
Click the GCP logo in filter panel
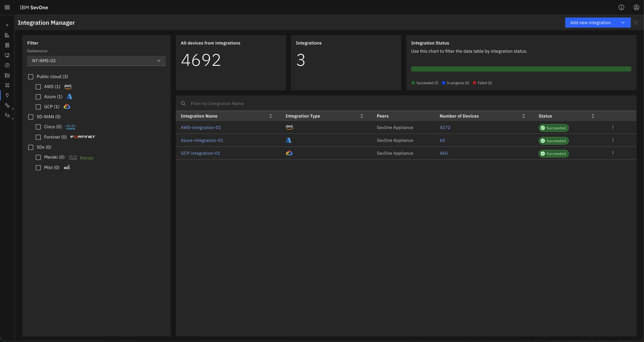pos(67,107)
